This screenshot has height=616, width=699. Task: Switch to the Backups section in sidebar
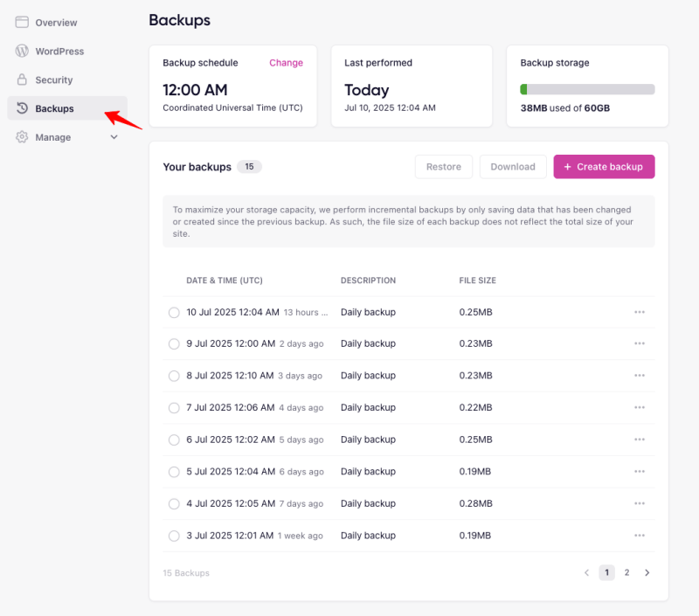(54, 108)
